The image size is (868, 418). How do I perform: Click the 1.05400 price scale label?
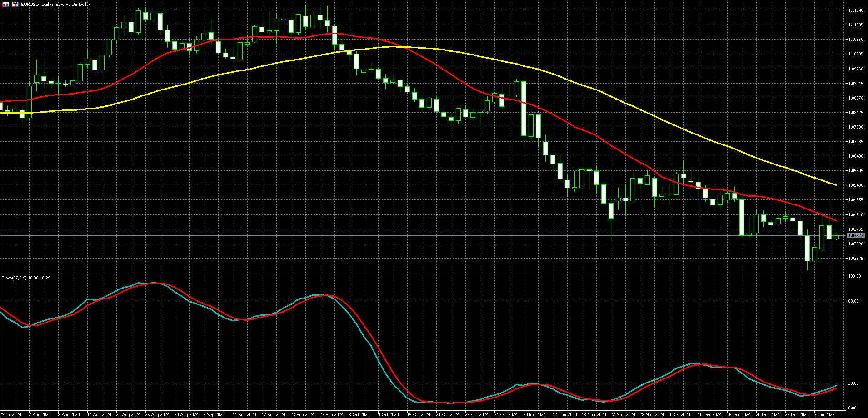856,185
